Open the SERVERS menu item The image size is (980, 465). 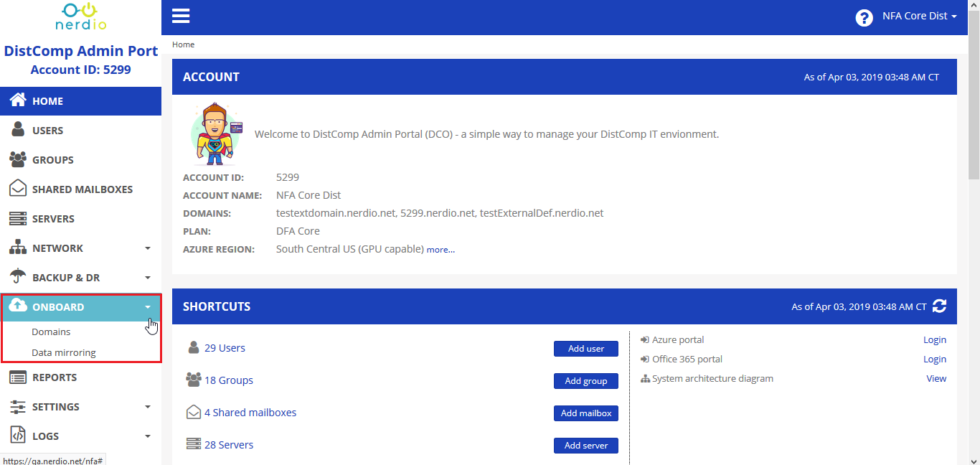click(80, 219)
